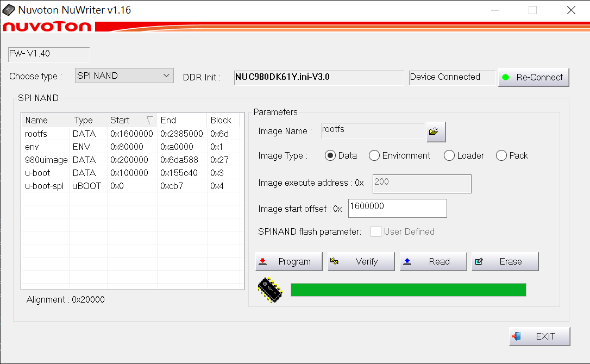Click the green progress bar
Screen dimensions: 590x364
407,290
